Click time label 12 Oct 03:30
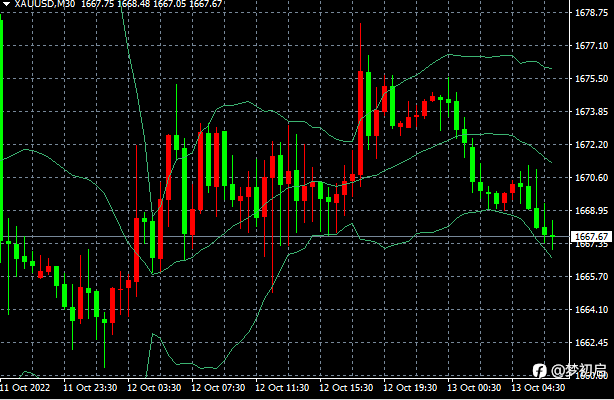 pyautogui.click(x=154, y=388)
